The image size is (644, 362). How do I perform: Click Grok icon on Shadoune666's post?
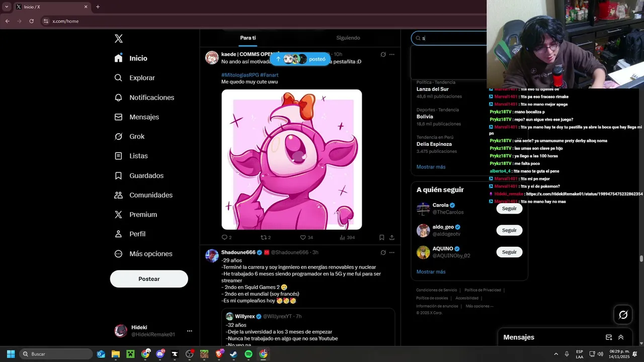383,252
